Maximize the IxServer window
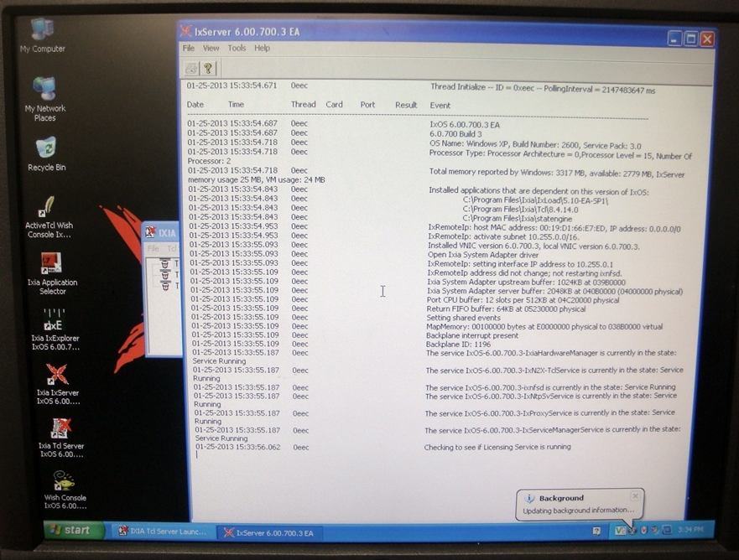The width and height of the screenshot is (739, 560). click(x=690, y=39)
